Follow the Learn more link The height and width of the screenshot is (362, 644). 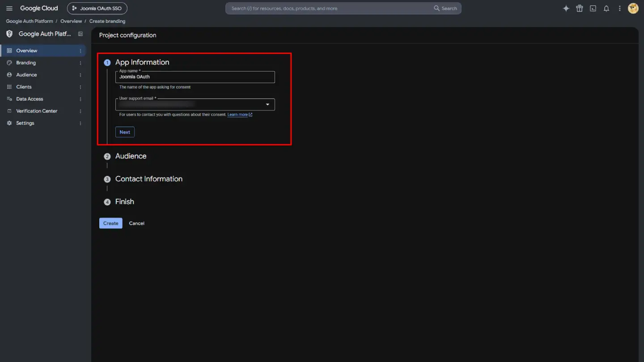pos(240,115)
